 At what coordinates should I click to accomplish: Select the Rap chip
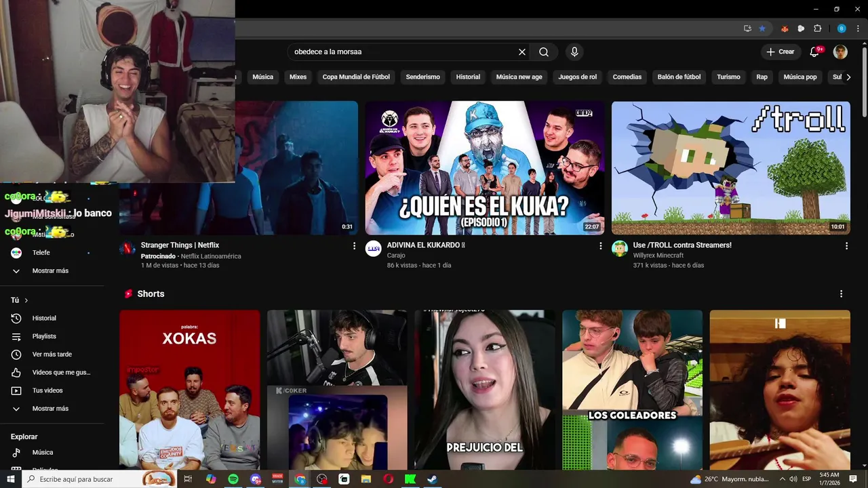[x=762, y=77]
